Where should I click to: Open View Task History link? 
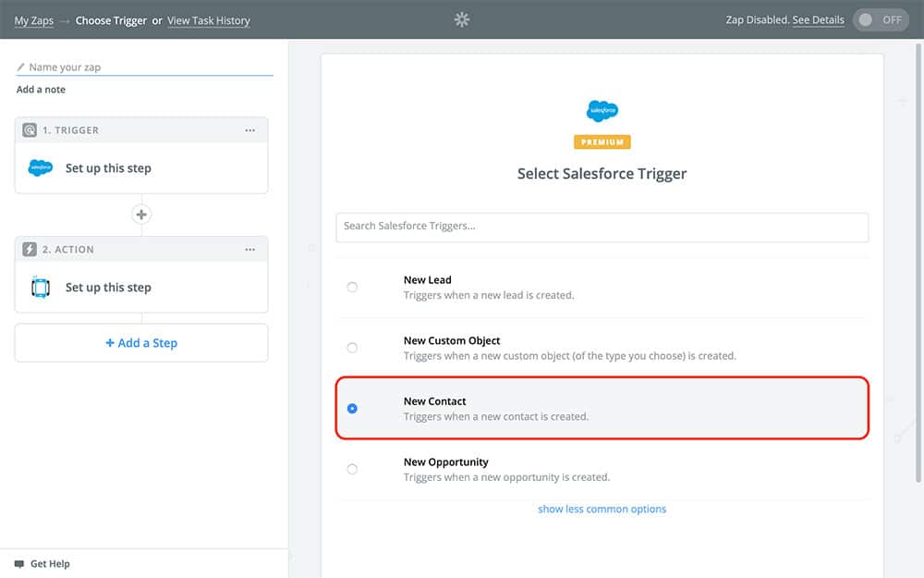(208, 20)
